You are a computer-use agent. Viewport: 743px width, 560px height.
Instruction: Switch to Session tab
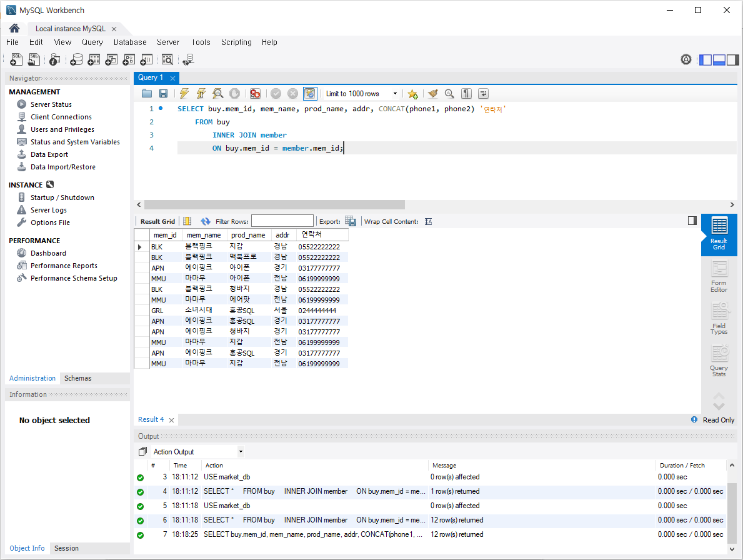click(x=66, y=548)
